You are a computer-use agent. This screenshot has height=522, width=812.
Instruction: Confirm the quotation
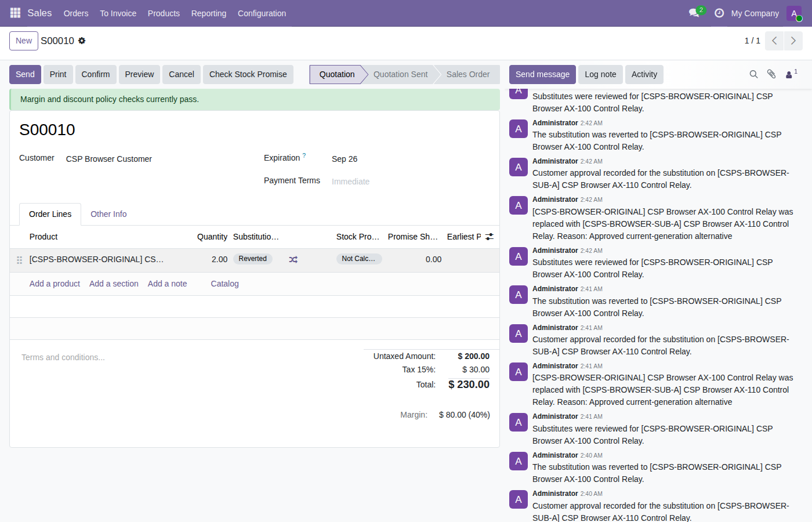pyautogui.click(x=96, y=74)
